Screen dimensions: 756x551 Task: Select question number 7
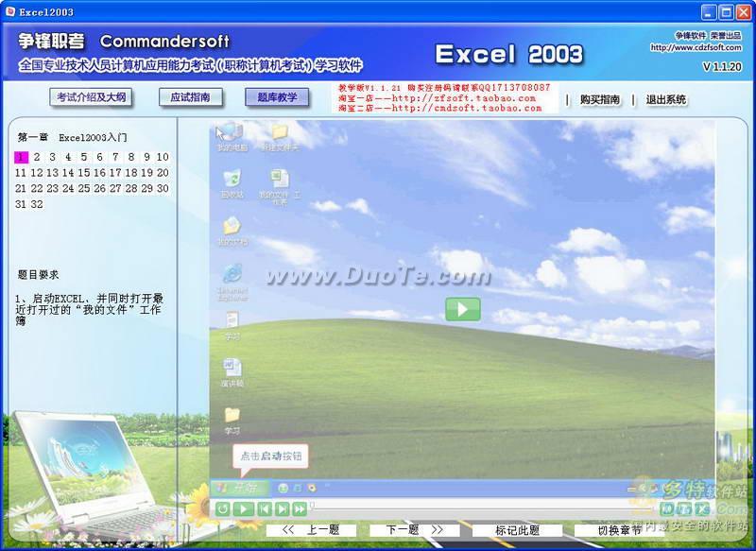(115, 157)
